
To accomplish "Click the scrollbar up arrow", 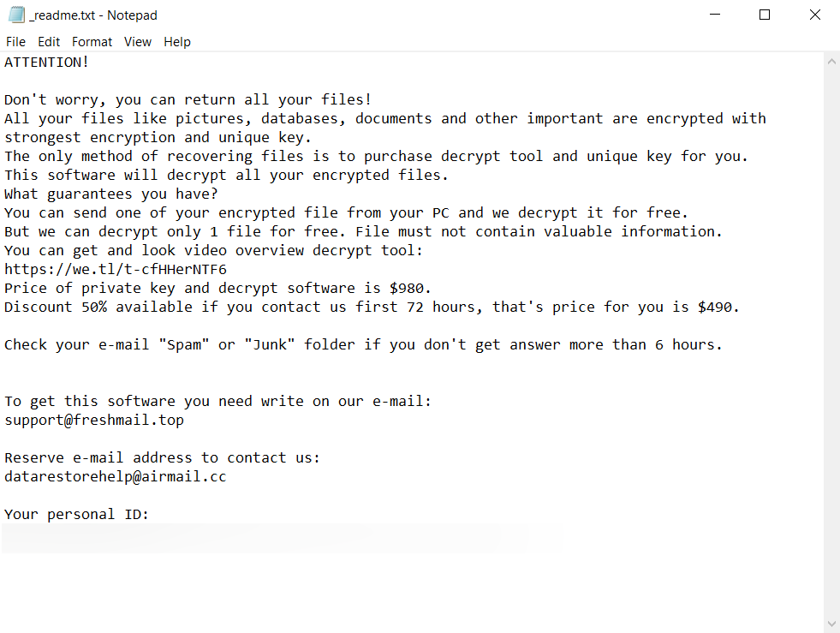I will [x=831, y=62].
